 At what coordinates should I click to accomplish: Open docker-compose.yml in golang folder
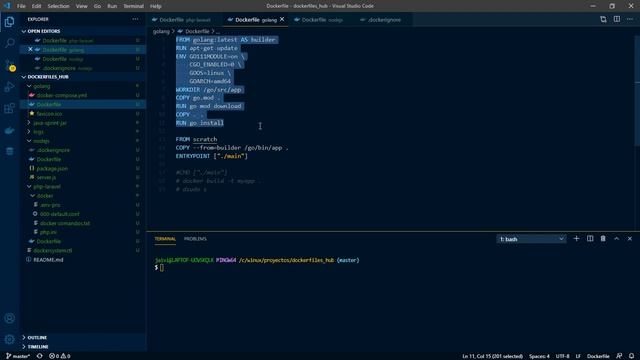(x=62, y=95)
